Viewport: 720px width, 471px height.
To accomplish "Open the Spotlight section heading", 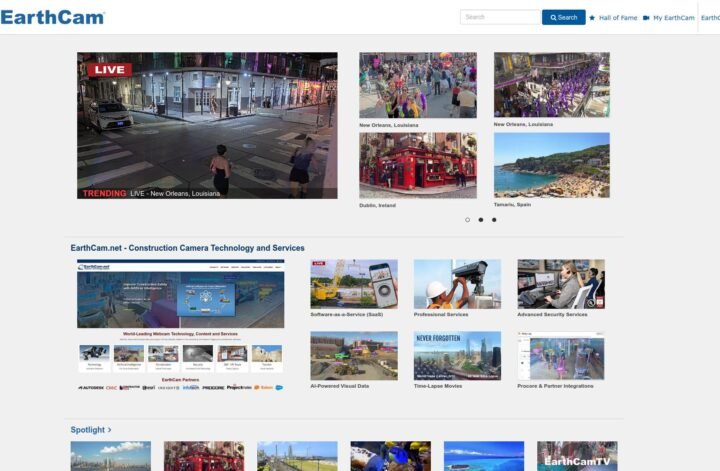I will tap(88, 430).
